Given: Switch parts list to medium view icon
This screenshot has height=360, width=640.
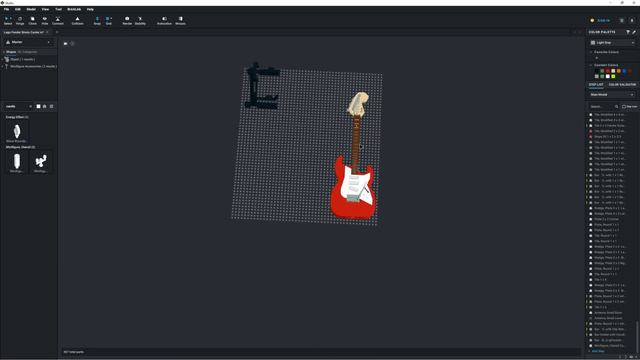Looking at the screenshot, I should [x=44, y=107].
